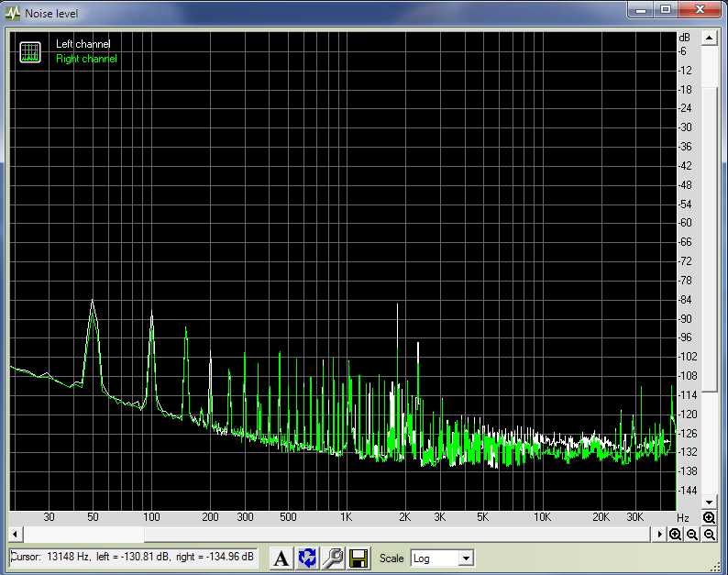
Task: Minimize the Noise level window
Action: [641, 10]
